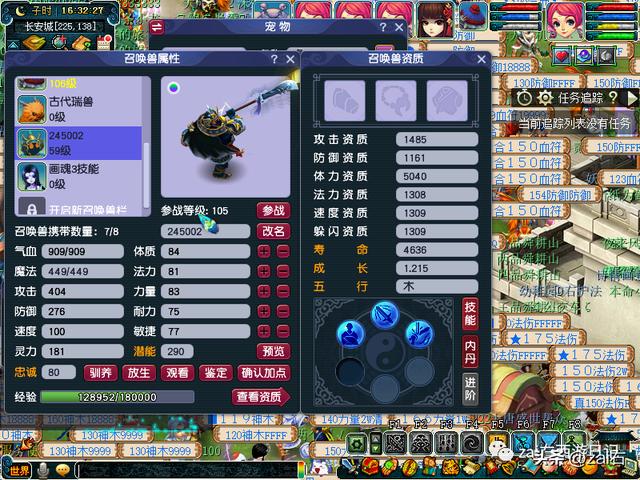Viewport: 640px width, 480px height.
Task: Click 确认加点 to confirm points
Action: tap(262, 373)
